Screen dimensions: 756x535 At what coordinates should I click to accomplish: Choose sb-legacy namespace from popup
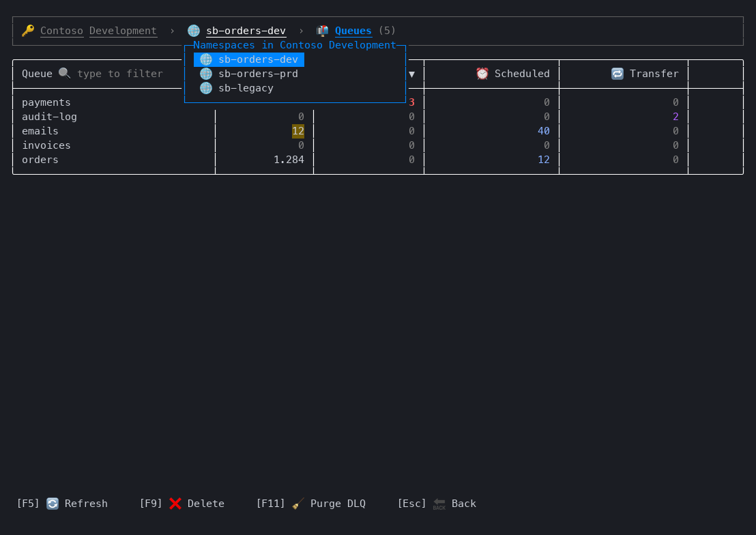tap(236, 88)
